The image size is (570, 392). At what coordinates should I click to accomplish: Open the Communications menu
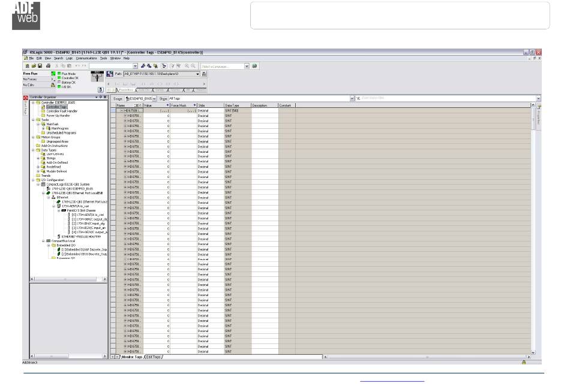pos(86,58)
